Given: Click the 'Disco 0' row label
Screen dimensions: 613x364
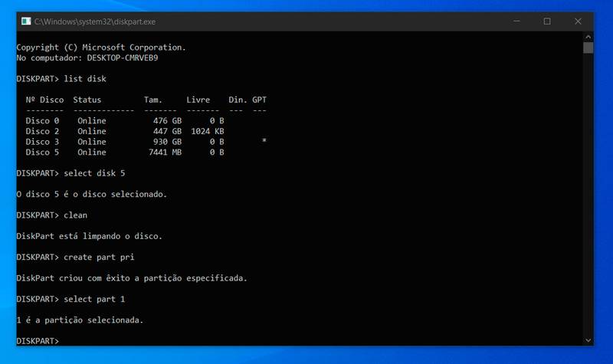Looking at the screenshot, I should coord(42,121).
